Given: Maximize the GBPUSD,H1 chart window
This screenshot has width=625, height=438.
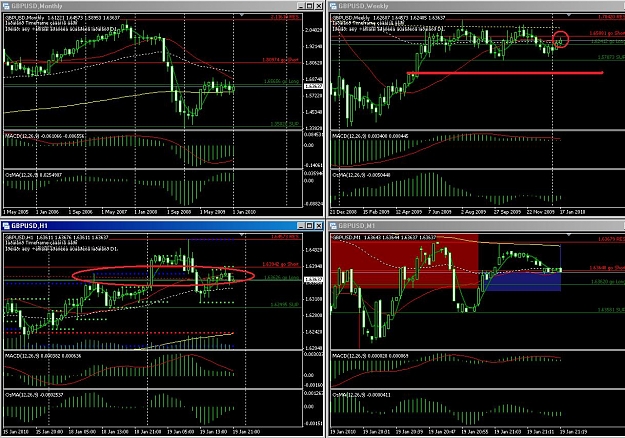Looking at the screenshot, I should coord(310,226).
